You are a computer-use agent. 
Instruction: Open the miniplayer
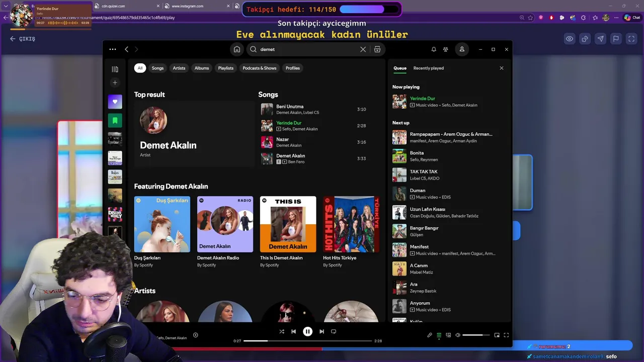[497, 335]
